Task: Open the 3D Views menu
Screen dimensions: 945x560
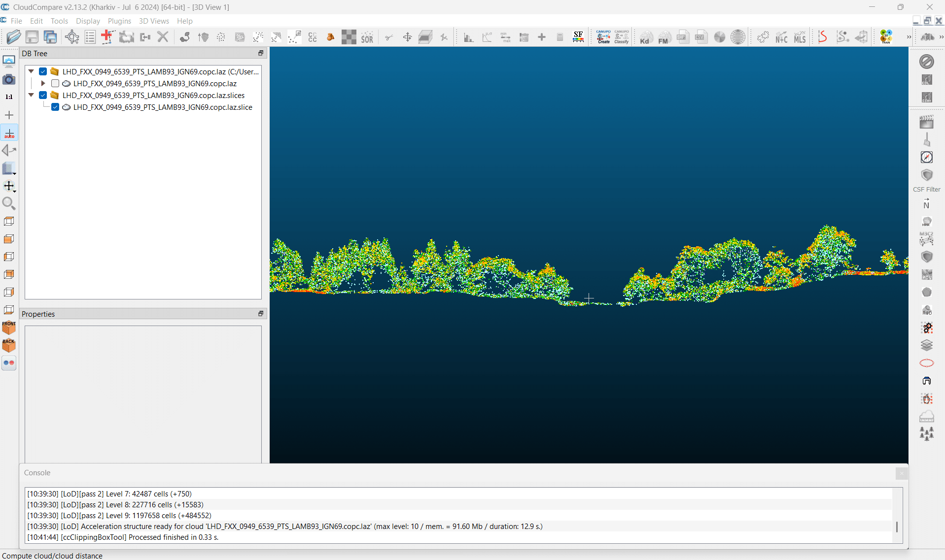Action: coord(154,21)
